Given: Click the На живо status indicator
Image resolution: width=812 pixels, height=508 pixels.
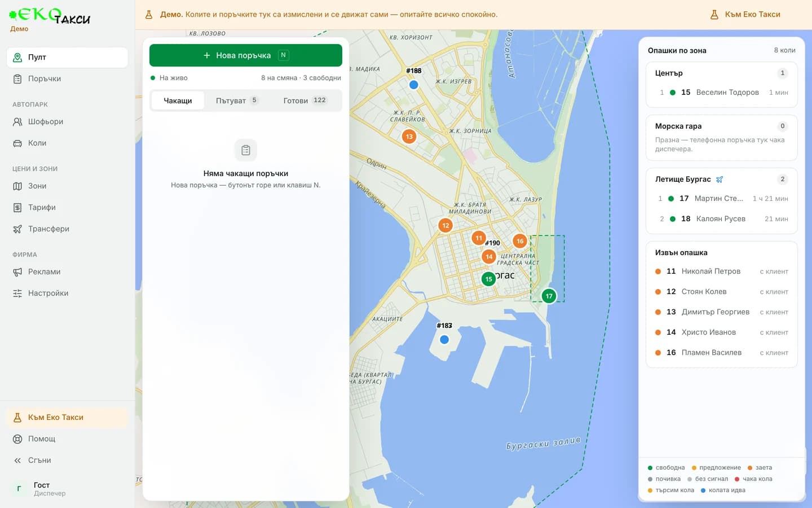Looking at the screenshot, I should click(169, 78).
